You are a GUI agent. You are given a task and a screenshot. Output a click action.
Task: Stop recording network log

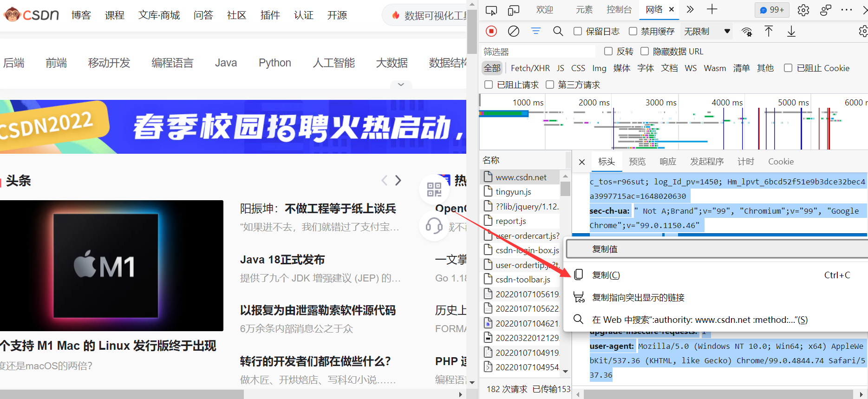coord(491,31)
